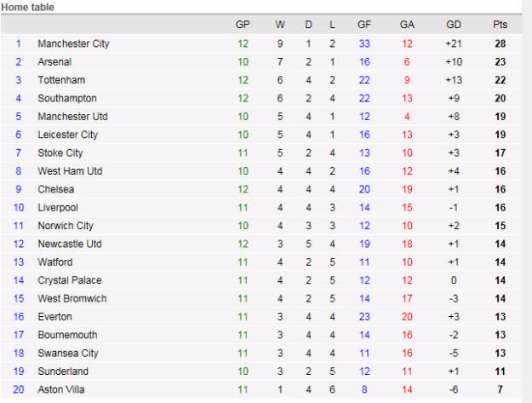The height and width of the screenshot is (403, 532).
Task: Click the Manchester City team link
Action: [x=73, y=43]
